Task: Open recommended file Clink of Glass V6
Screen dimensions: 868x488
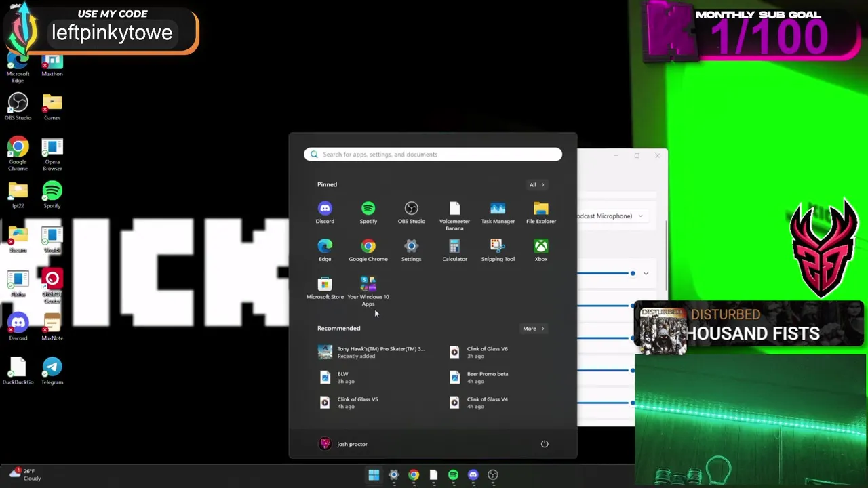Action: tap(479, 352)
